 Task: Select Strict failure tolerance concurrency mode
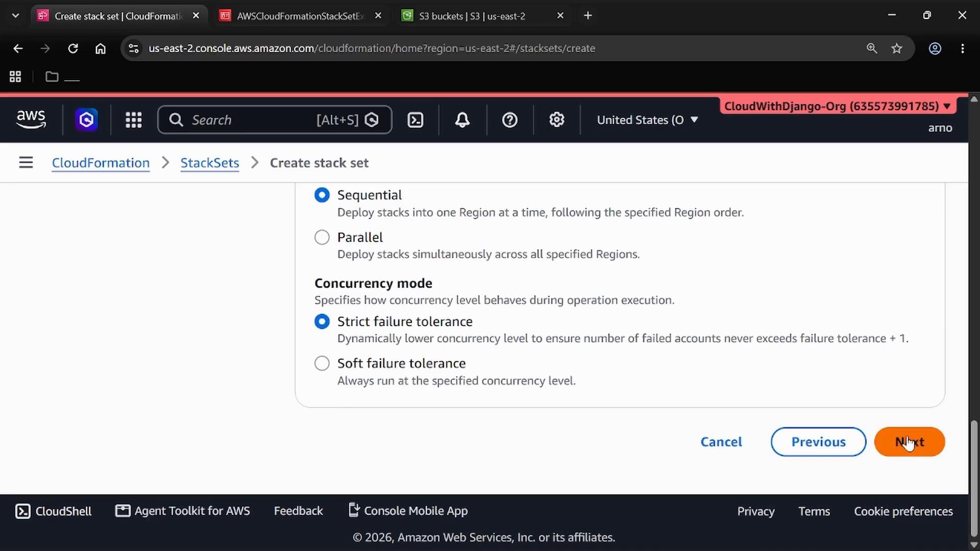322,321
